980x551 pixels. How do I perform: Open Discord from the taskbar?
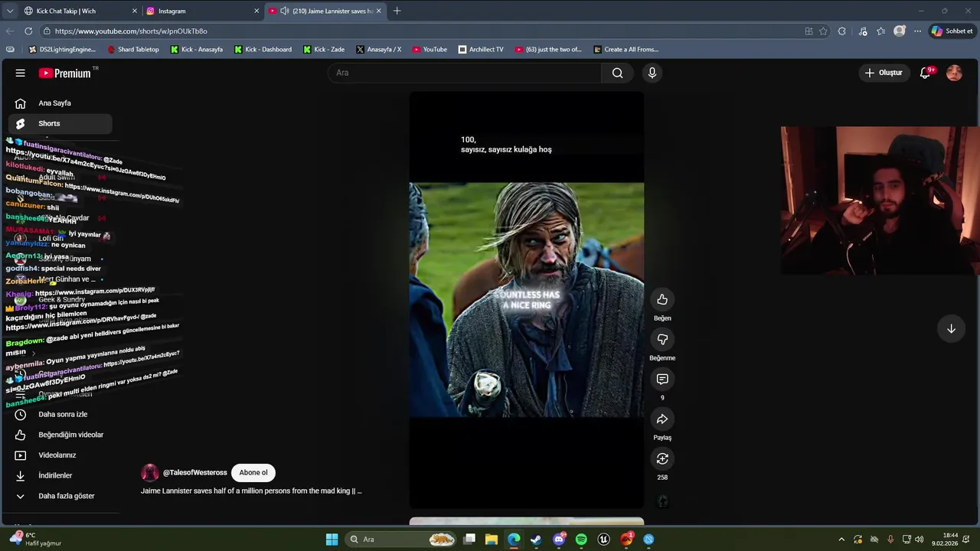(559, 540)
